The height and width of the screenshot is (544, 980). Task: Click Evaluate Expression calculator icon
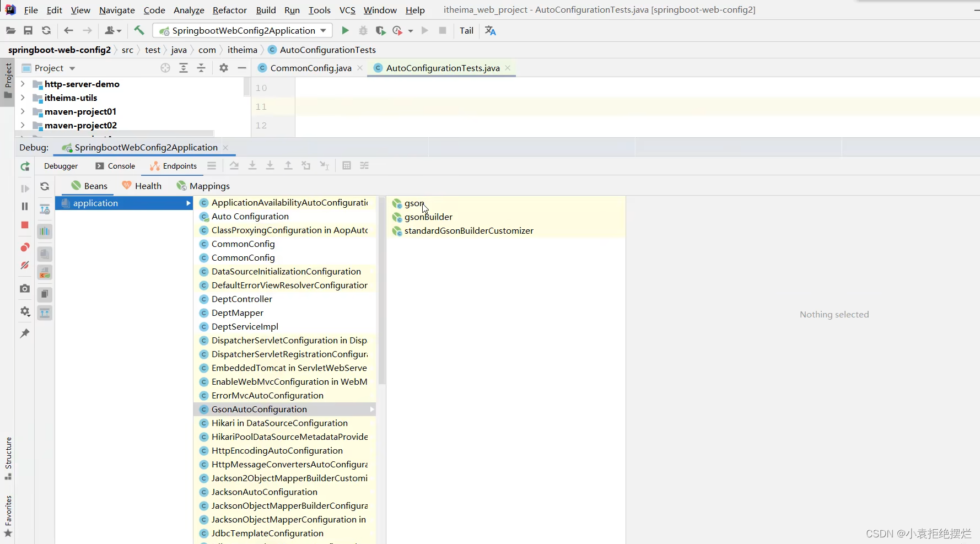347,166
